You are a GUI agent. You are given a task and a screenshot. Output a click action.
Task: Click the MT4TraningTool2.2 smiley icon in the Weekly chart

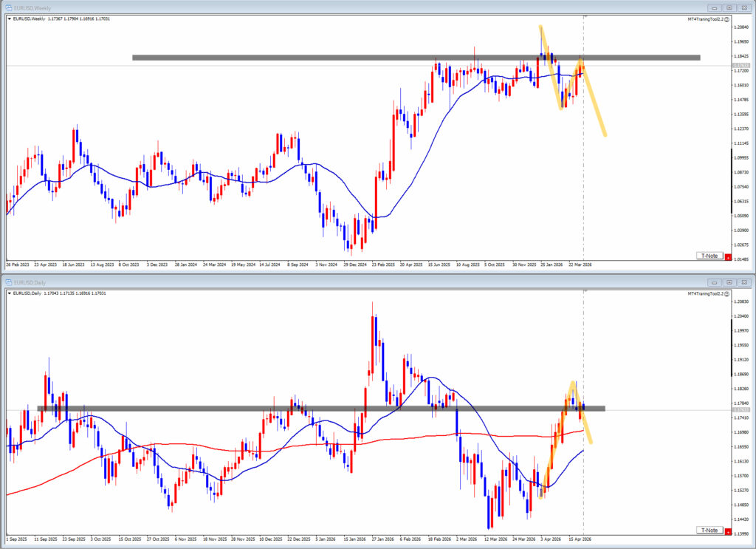(727, 18)
